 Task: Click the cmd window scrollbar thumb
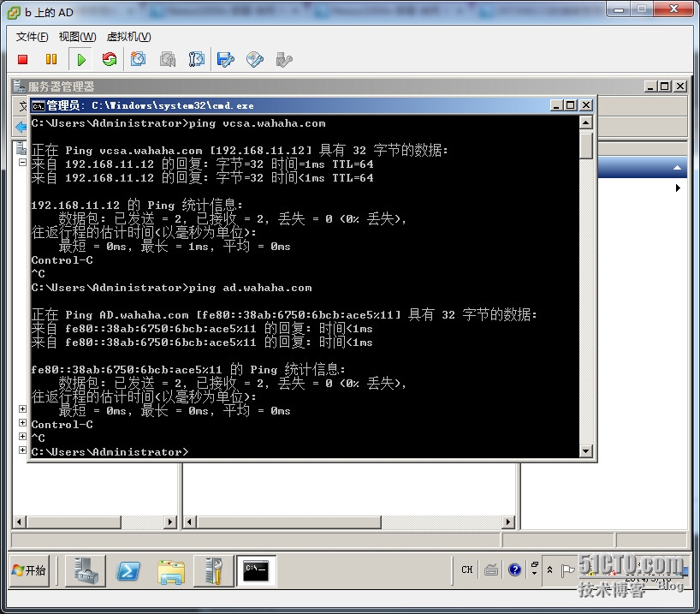coord(585,146)
